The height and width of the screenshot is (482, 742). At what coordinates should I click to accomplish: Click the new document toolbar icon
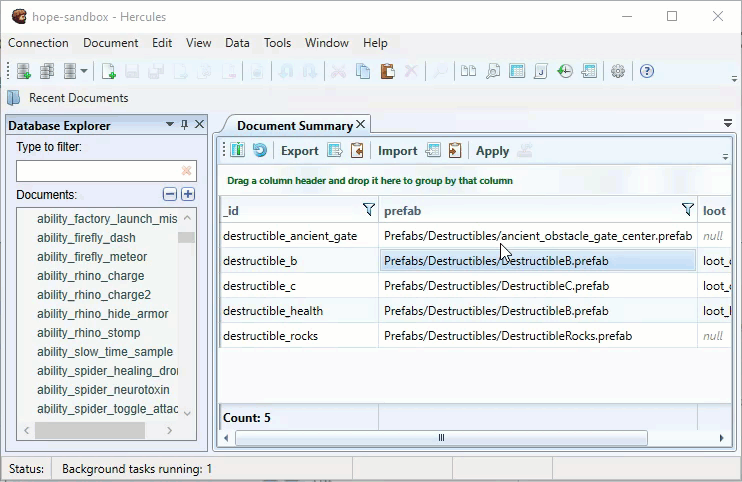pos(108,71)
